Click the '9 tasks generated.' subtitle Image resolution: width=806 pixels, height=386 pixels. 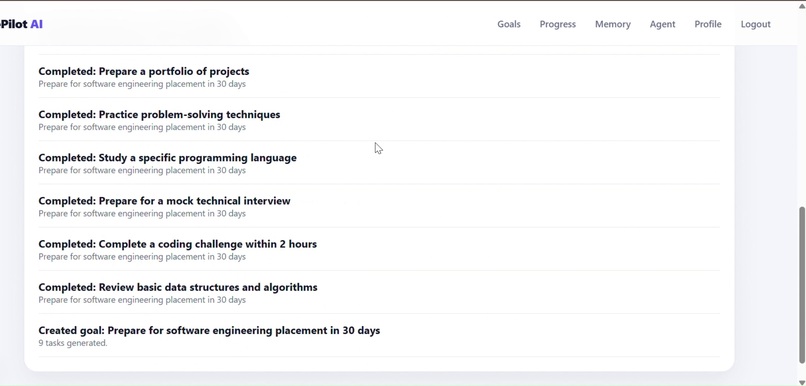[x=73, y=343]
